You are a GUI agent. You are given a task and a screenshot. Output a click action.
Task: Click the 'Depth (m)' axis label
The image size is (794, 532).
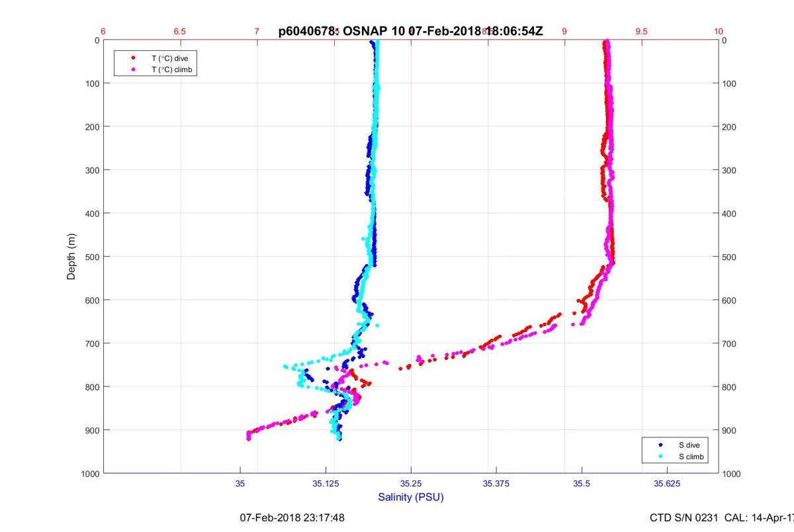click(x=71, y=256)
